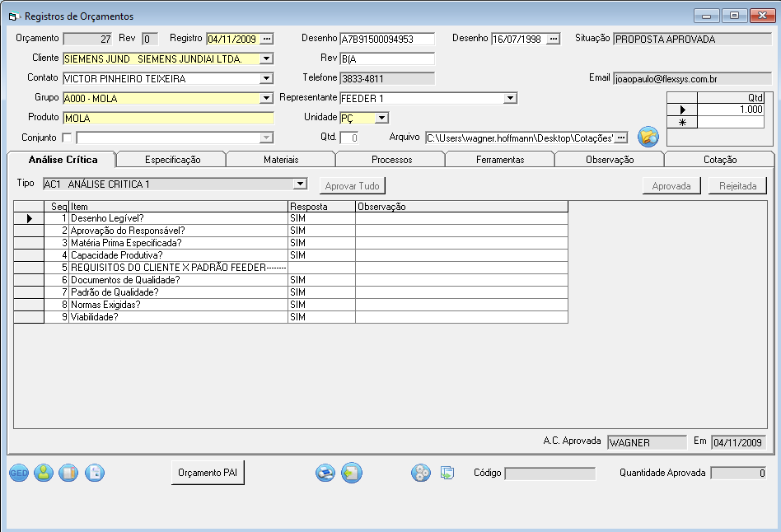The height and width of the screenshot is (532, 781).
Task: Click the Rejeitada button
Action: tap(737, 186)
